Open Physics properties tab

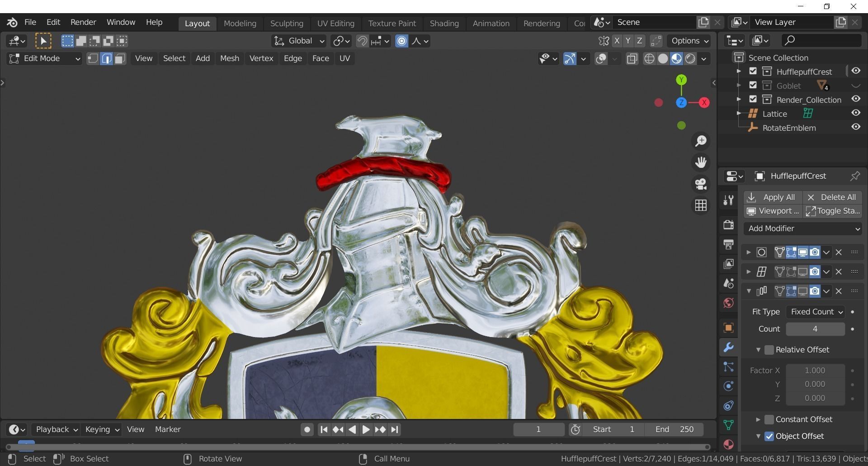728,386
